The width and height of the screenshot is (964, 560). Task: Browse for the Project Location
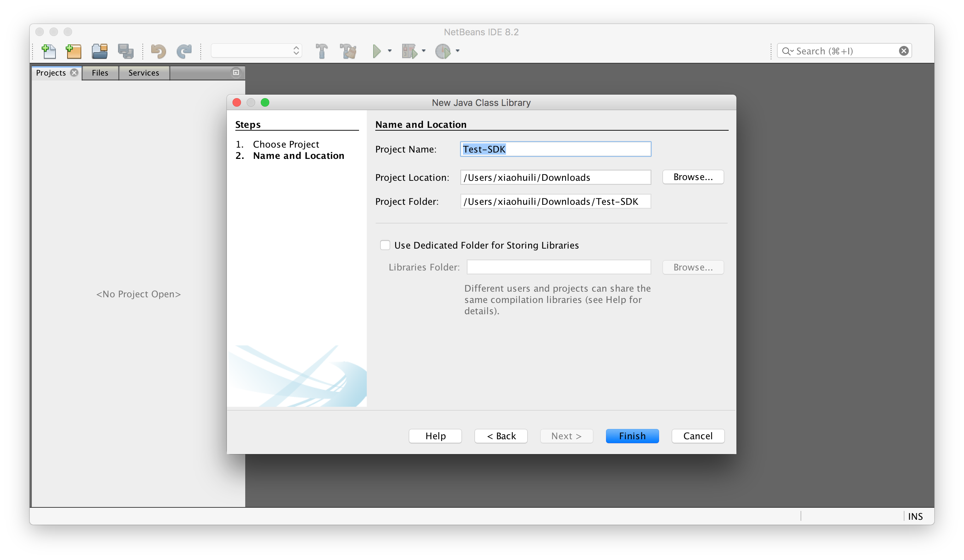pos(693,177)
